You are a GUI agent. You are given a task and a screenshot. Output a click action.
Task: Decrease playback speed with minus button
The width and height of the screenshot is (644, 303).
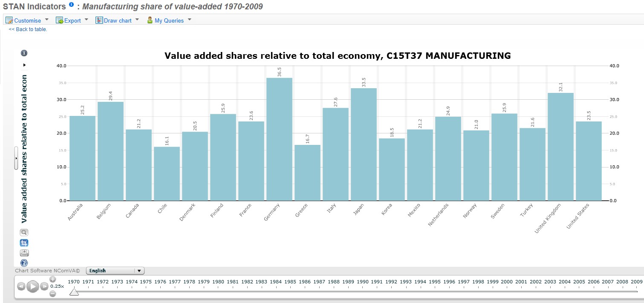(52, 294)
